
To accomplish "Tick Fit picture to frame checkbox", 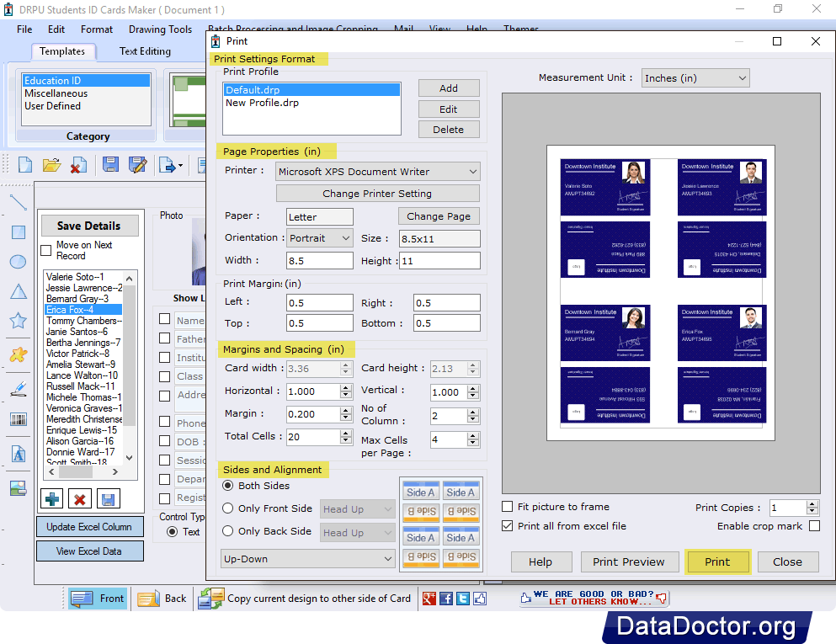I will point(508,507).
